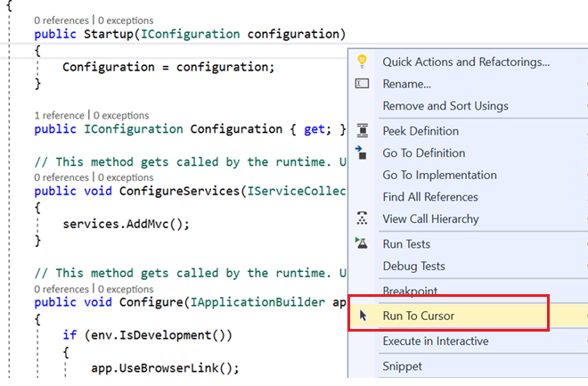Choose Debug Tests in the context menu
This screenshot has width=588, height=386.
pyautogui.click(x=413, y=266)
